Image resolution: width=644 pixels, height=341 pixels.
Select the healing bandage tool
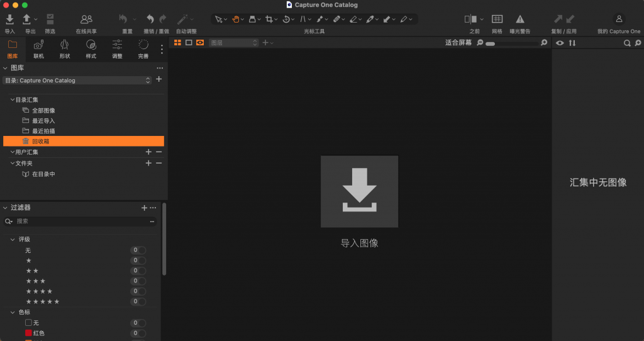tap(336, 20)
